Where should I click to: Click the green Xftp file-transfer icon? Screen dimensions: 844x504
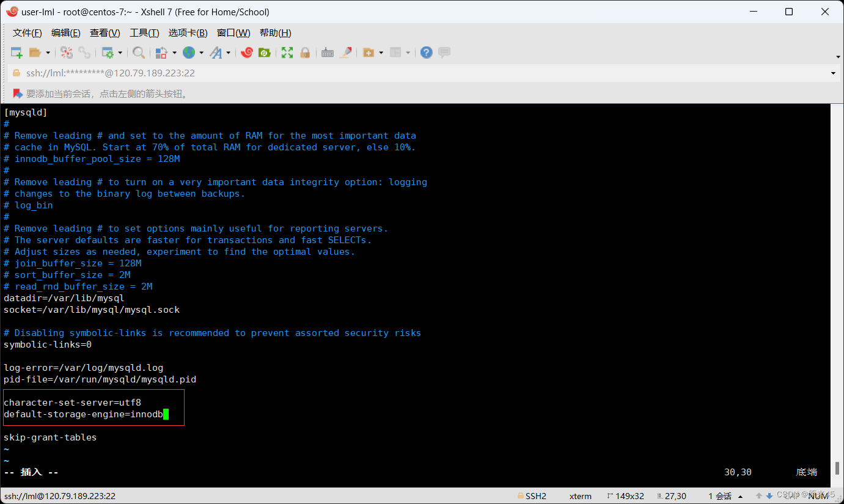click(265, 53)
